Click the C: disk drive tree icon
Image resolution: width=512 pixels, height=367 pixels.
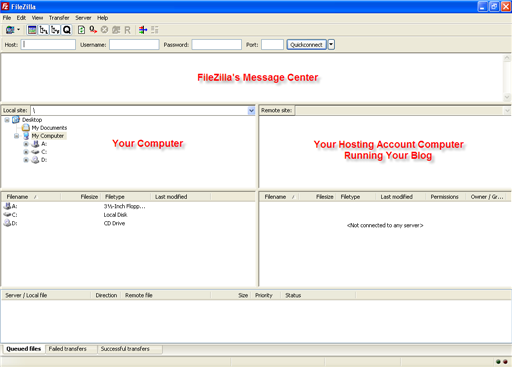click(x=35, y=152)
